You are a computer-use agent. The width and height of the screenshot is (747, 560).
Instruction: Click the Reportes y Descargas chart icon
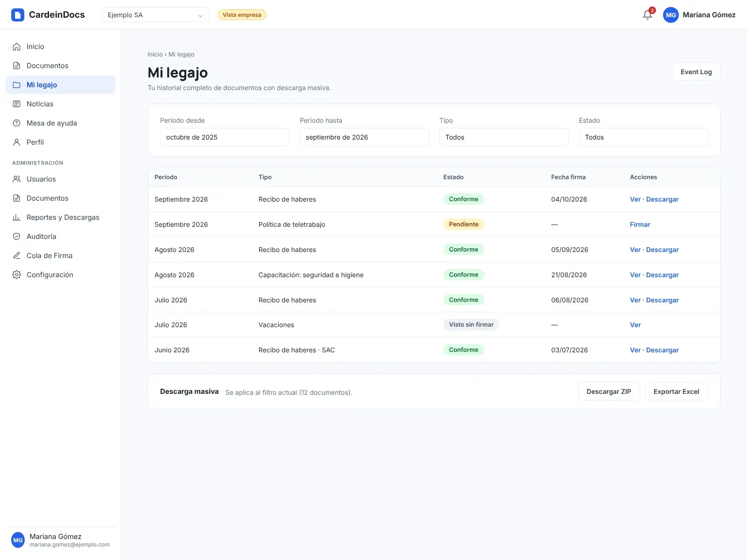pyautogui.click(x=17, y=217)
